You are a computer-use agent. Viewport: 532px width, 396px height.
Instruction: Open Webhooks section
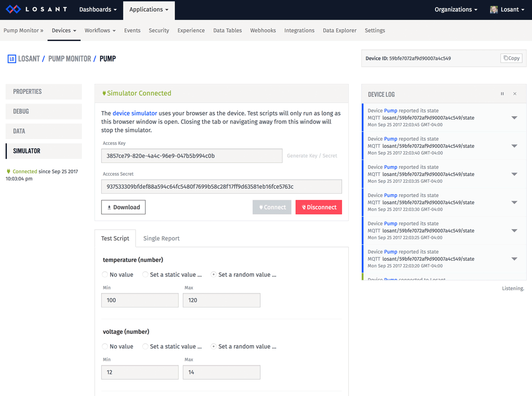click(x=263, y=31)
